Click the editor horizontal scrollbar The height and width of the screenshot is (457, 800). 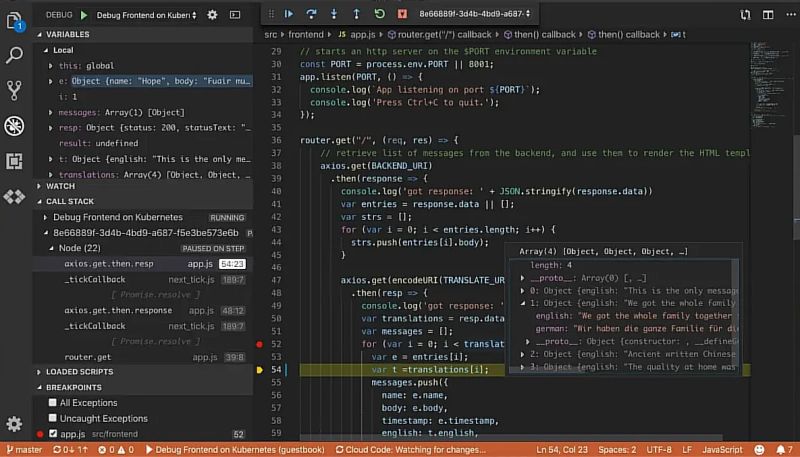(511, 437)
